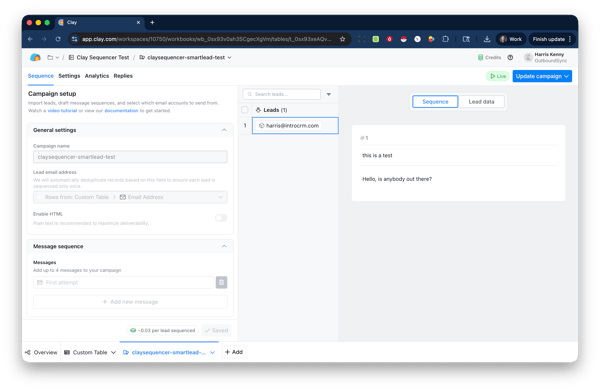
Task: Open a new browser tab with plus
Action: pyautogui.click(x=152, y=23)
